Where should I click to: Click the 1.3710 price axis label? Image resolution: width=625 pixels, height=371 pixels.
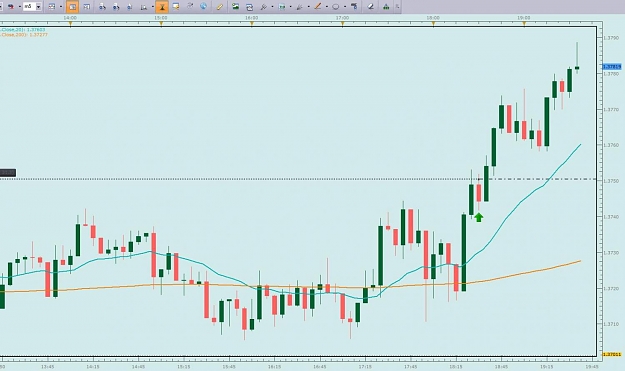(x=611, y=324)
